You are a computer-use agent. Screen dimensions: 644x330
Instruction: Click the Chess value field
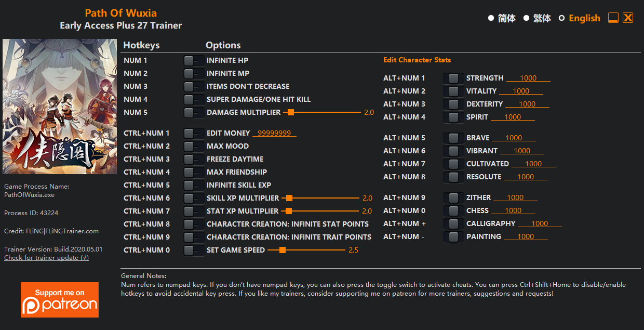(x=513, y=210)
